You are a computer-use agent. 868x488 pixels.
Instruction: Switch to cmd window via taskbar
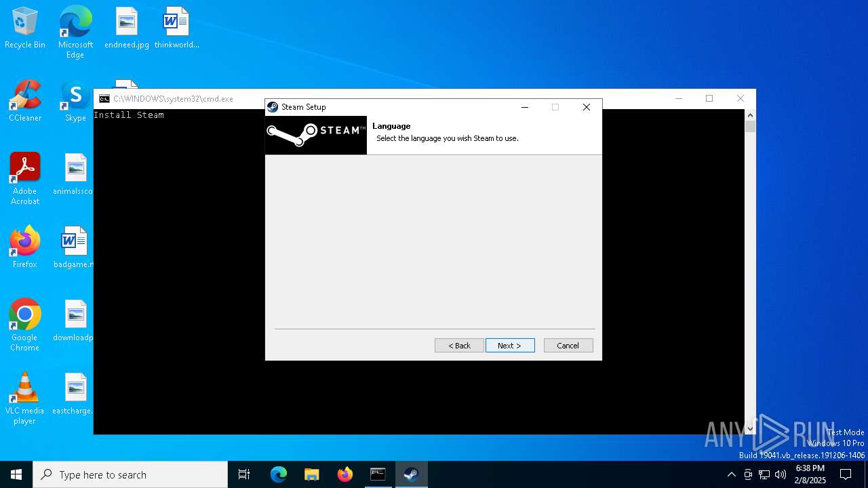(378, 474)
